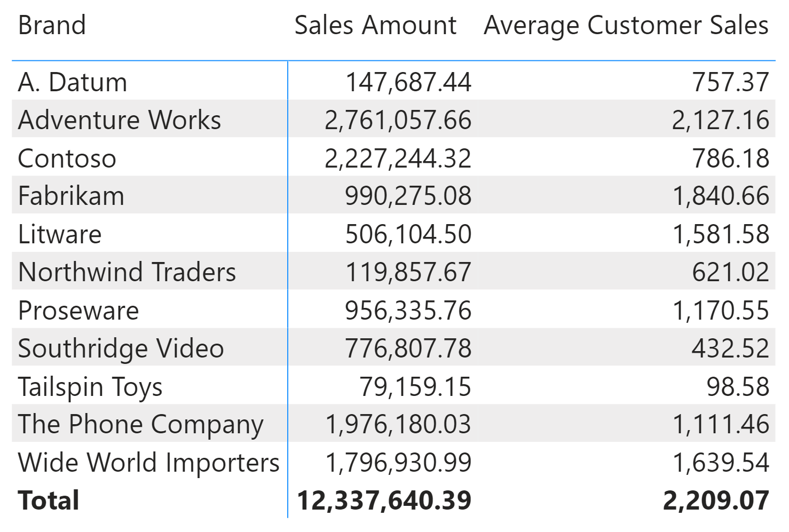Click sales value 1,796,930.99
This screenshot has width=789, height=532.
398,462
